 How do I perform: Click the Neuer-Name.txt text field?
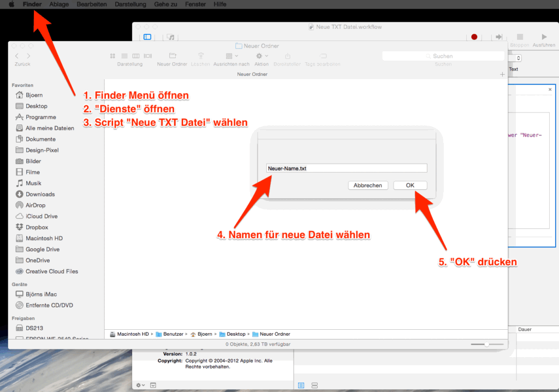click(347, 169)
